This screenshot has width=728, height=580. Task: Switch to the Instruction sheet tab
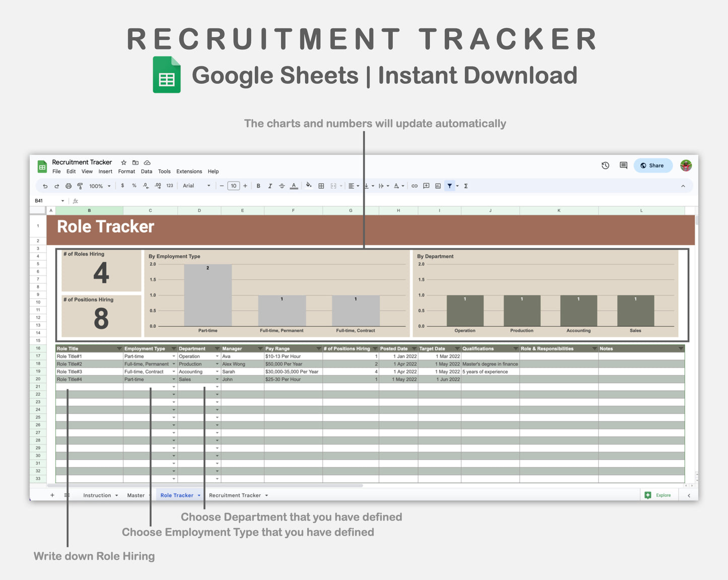[x=98, y=495]
